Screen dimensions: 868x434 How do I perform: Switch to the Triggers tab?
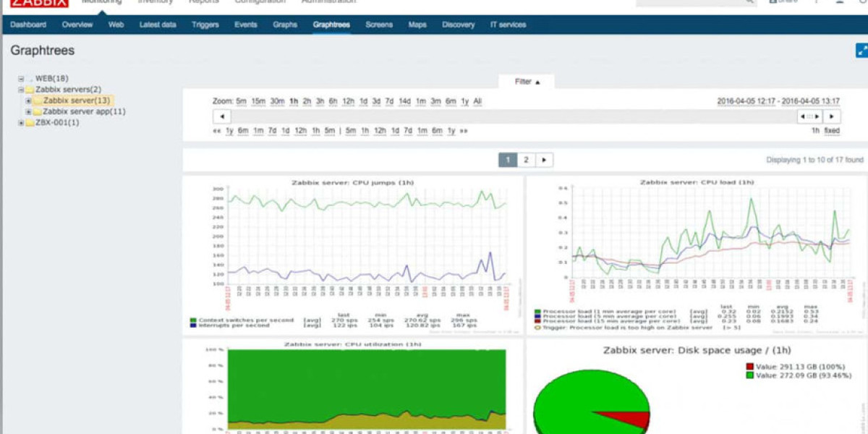[205, 25]
